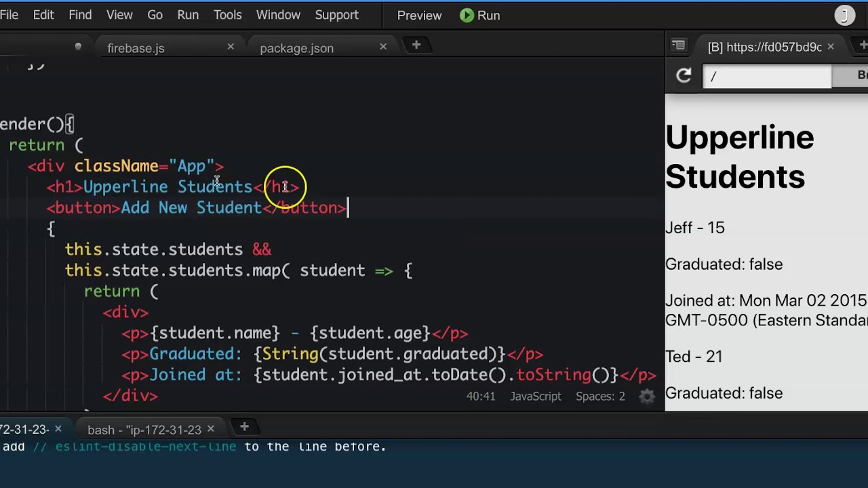Open the Spaces: 2 indentation setting
The width and height of the screenshot is (868, 488).
(x=600, y=396)
